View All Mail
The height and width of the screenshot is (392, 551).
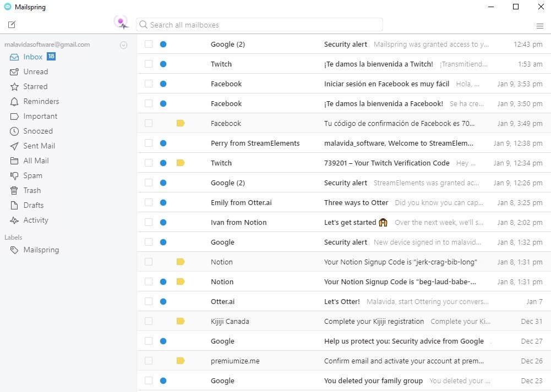[x=36, y=161]
